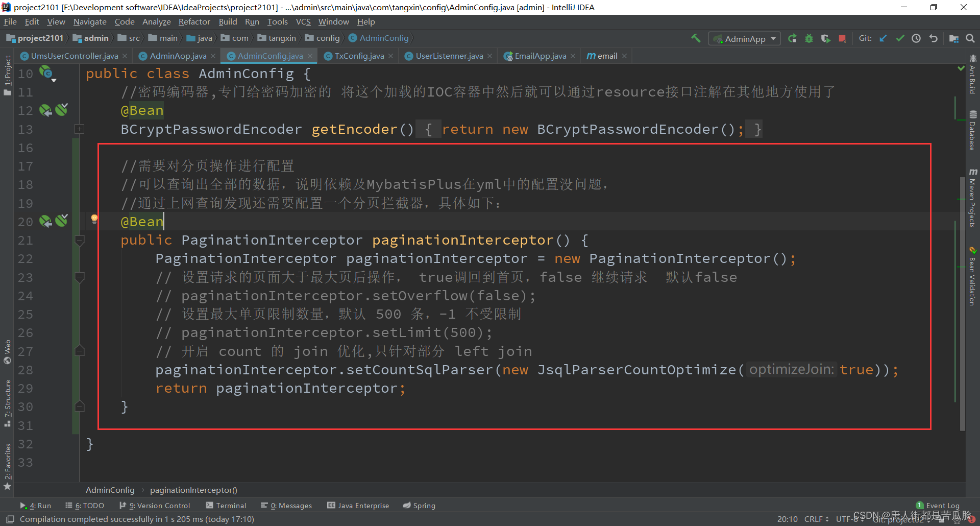Close the email tab

[624, 56]
